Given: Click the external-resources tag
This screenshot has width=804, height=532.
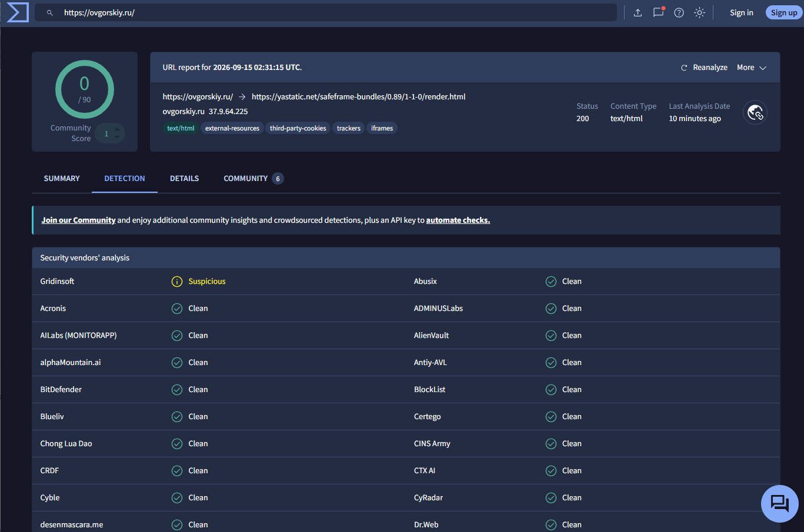Looking at the screenshot, I should (x=232, y=128).
